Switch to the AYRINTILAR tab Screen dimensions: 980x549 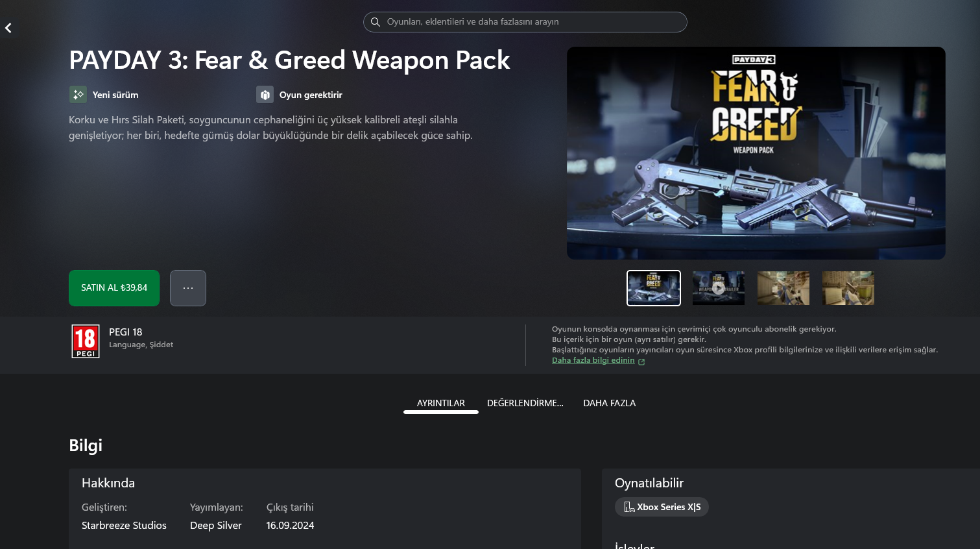coord(441,403)
